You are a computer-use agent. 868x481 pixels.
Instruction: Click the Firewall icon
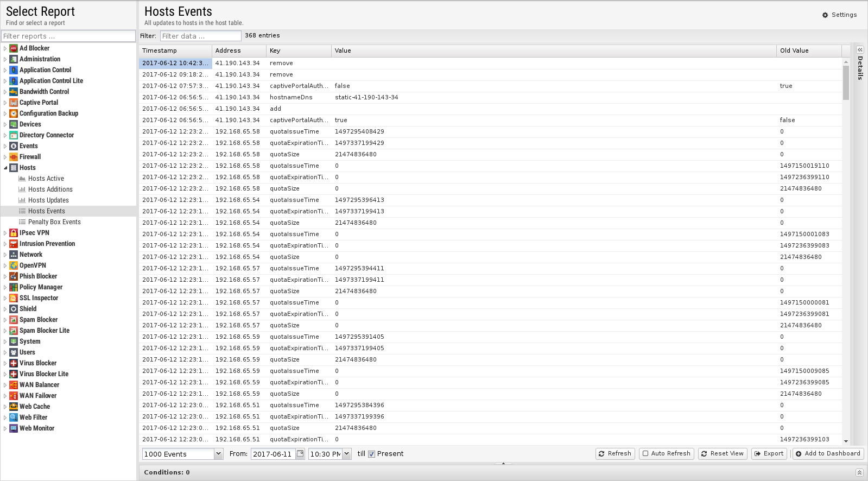pos(14,157)
